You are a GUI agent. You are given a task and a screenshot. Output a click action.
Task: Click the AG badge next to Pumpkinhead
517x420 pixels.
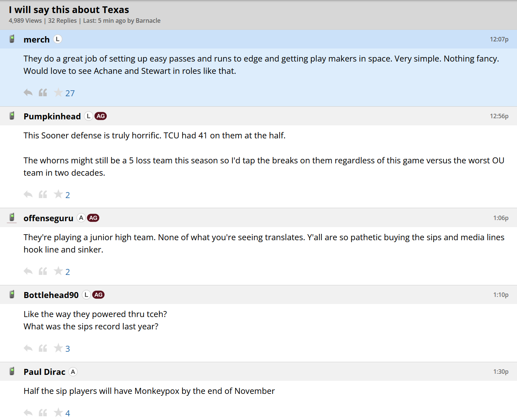tap(101, 116)
